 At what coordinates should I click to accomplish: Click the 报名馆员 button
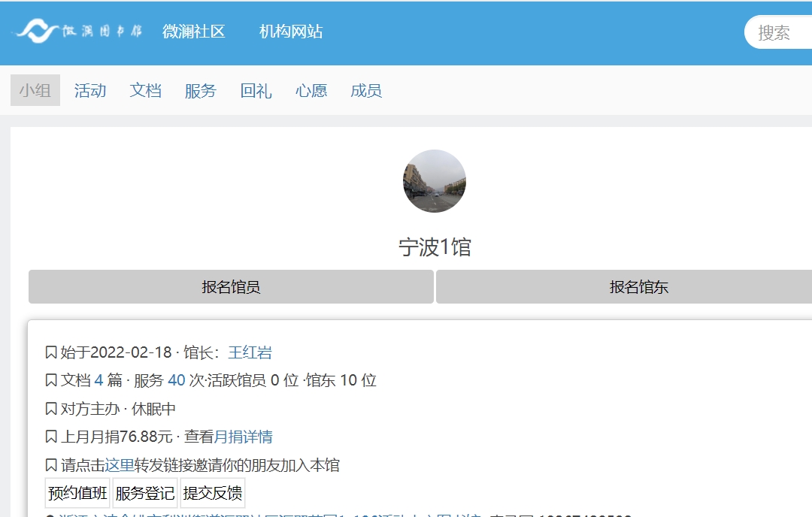pyautogui.click(x=231, y=287)
